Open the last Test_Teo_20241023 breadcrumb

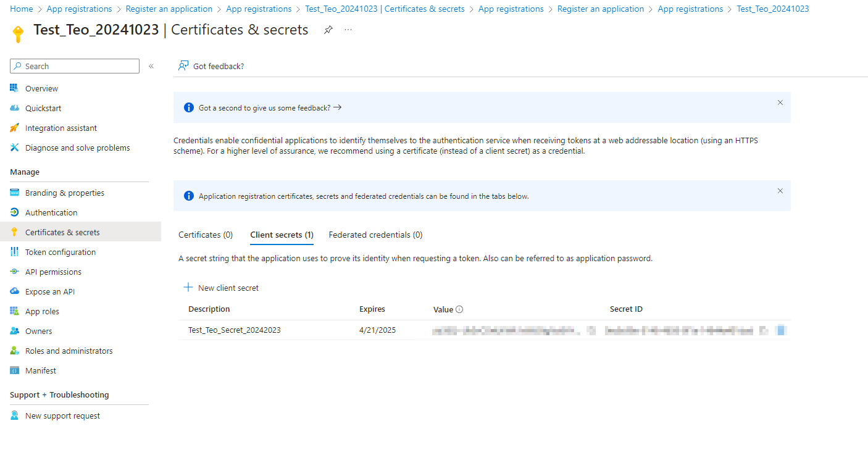[773, 9]
